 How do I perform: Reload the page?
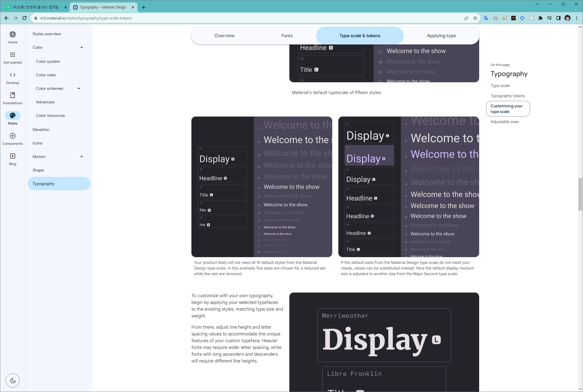tap(24, 18)
